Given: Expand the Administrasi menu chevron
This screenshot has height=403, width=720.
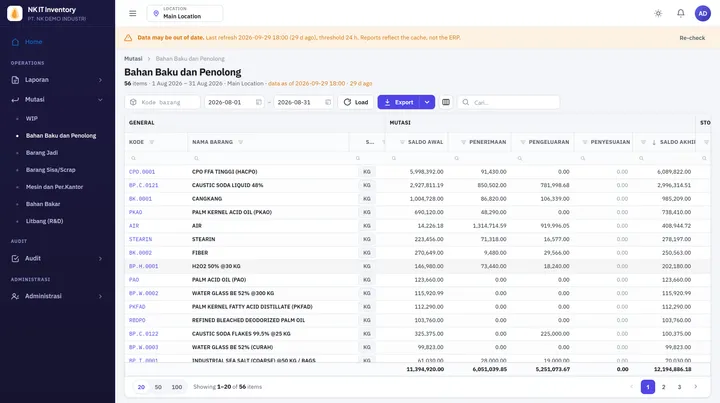Looking at the screenshot, I should [x=100, y=296].
